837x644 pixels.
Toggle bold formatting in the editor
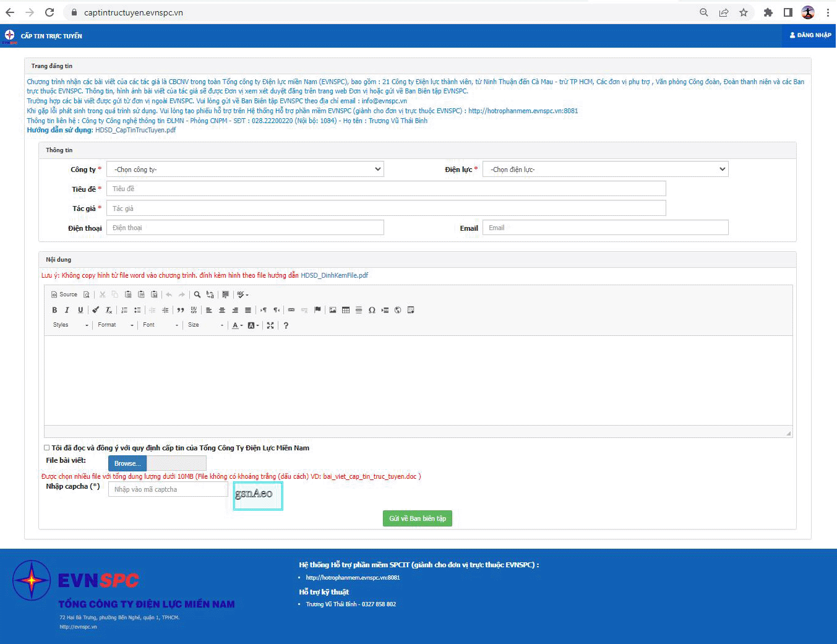[54, 310]
